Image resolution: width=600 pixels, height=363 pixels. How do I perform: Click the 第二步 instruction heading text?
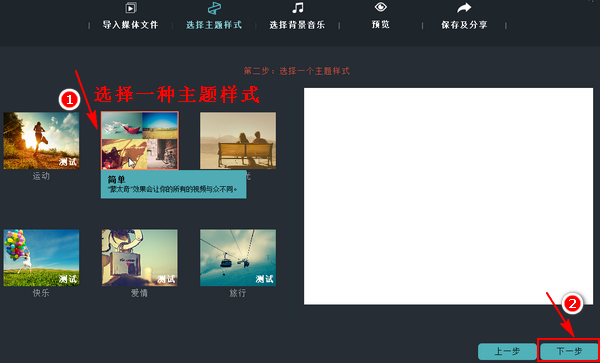pyautogui.click(x=297, y=71)
